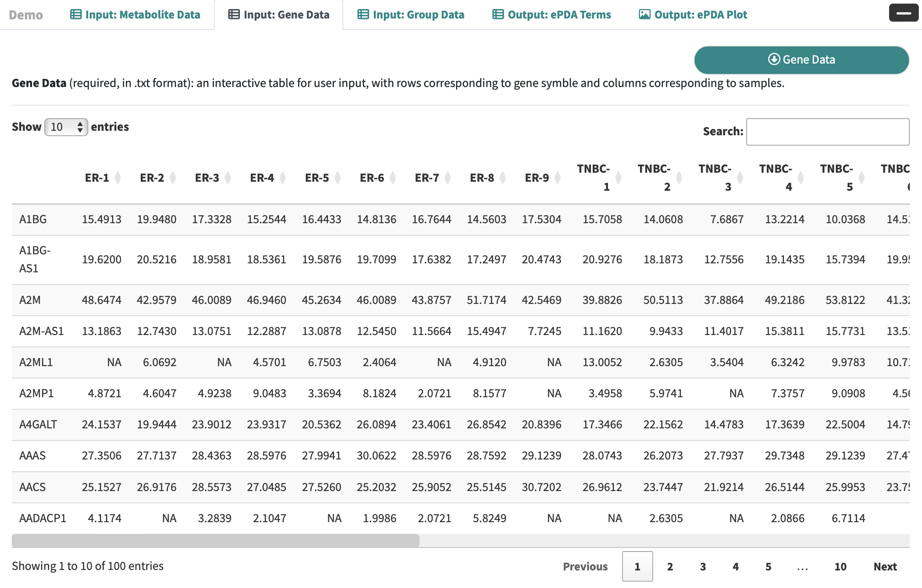Click the horizontal table scrollbar

coord(215,541)
